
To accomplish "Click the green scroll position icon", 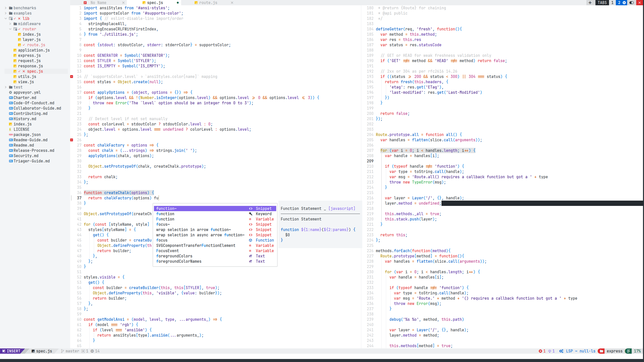I will point(628,351).
